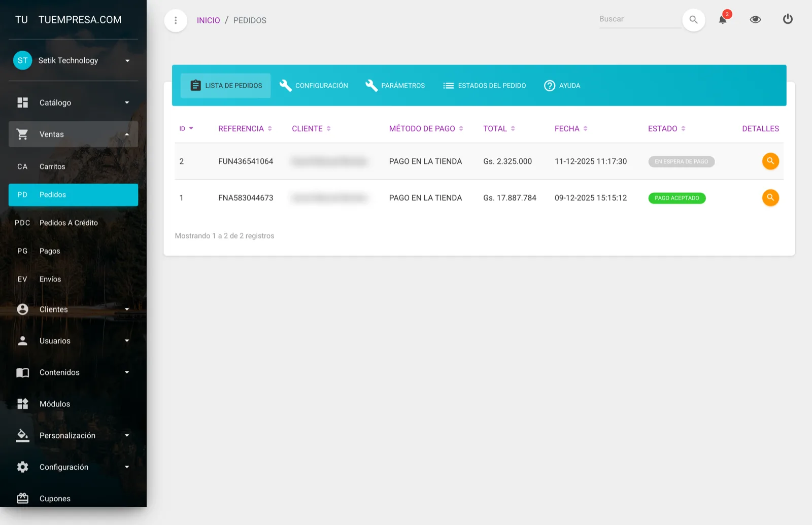This screenshot has height=525, width=812.
Task: Focus the Buscar search field
Action: tap(639, 19)
